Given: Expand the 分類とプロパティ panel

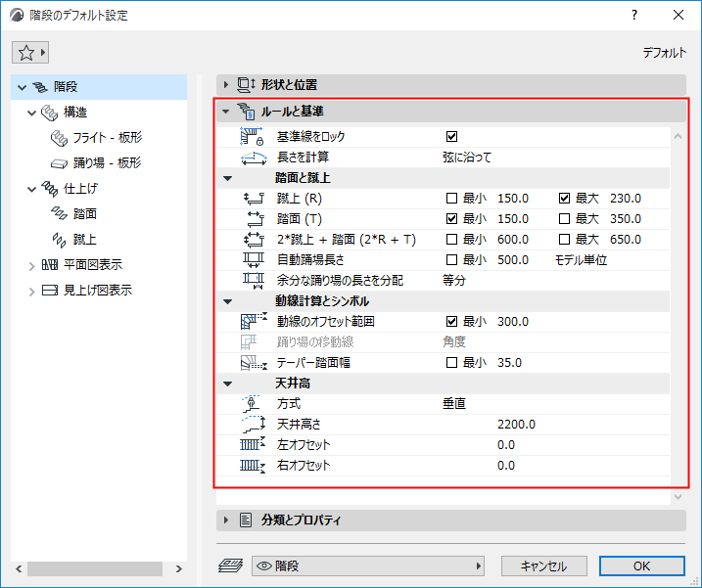Looking at the screenshot, I should tap(226, 520).
